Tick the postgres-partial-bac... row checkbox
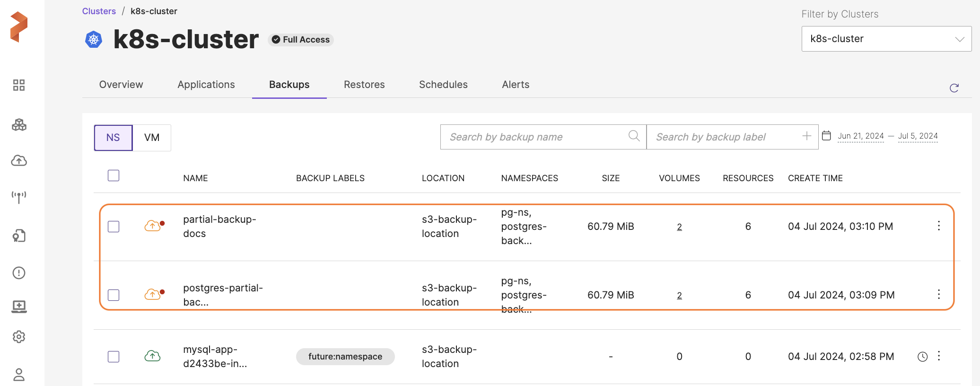 (x=114, y=295)
